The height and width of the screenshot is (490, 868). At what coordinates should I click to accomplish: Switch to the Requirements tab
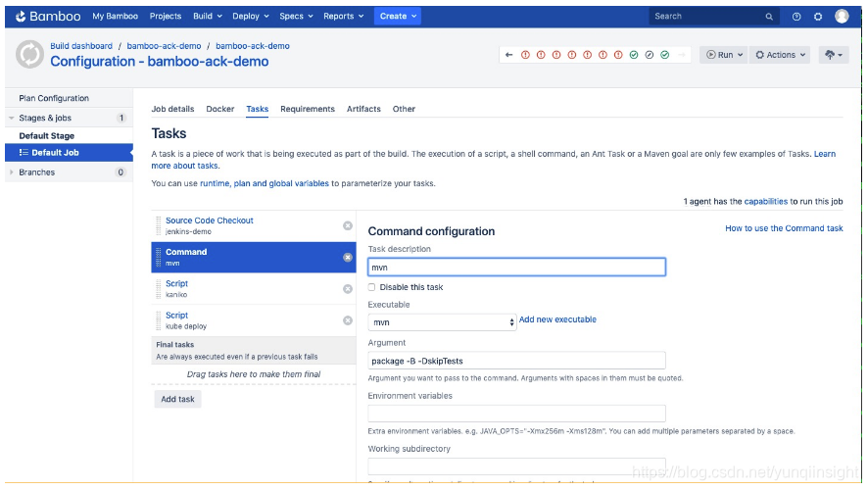pos(308,109)
